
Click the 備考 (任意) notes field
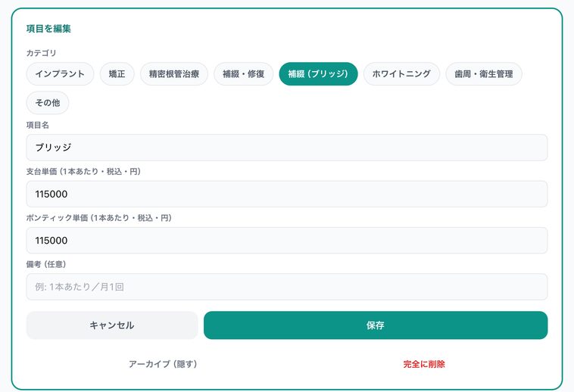pos(287,287)
